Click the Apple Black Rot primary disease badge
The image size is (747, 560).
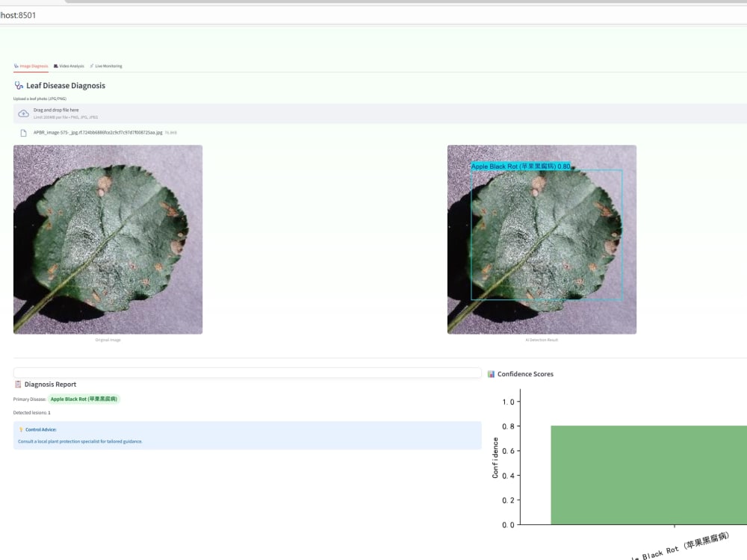pyautogui.click(x=84, y=399)
